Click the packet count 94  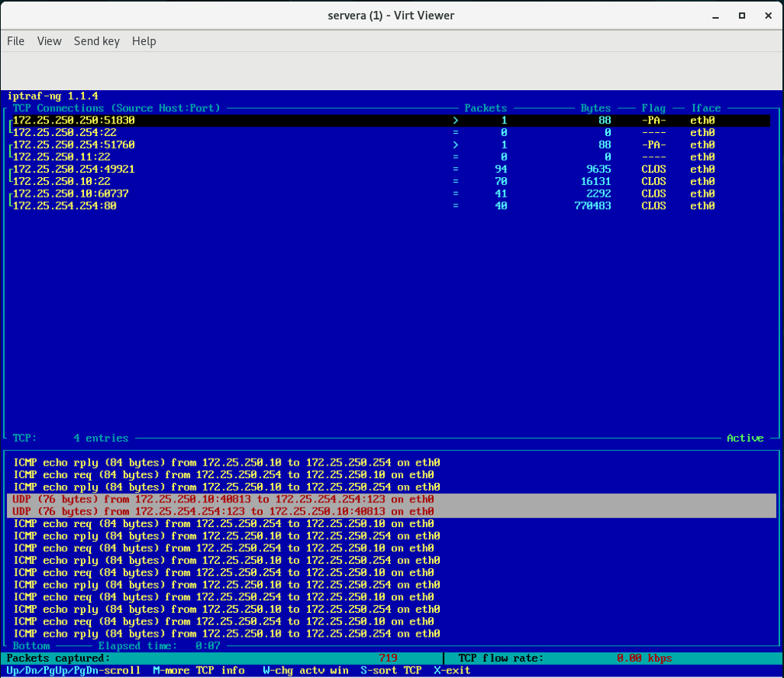pos(501,169)
